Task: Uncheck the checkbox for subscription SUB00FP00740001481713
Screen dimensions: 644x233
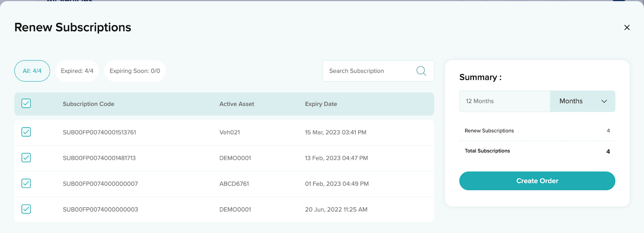Action: coord(26,158)
